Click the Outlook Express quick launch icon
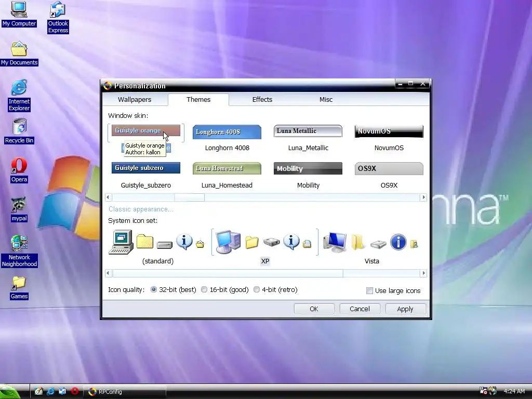The image size is (532, 399). (x=62, y=392)
